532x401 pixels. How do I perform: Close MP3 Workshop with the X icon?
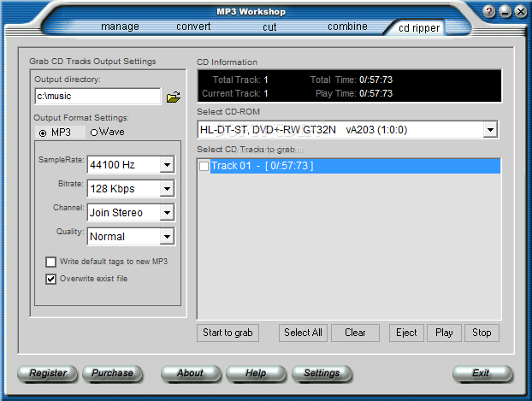click(x=521, y=12)
